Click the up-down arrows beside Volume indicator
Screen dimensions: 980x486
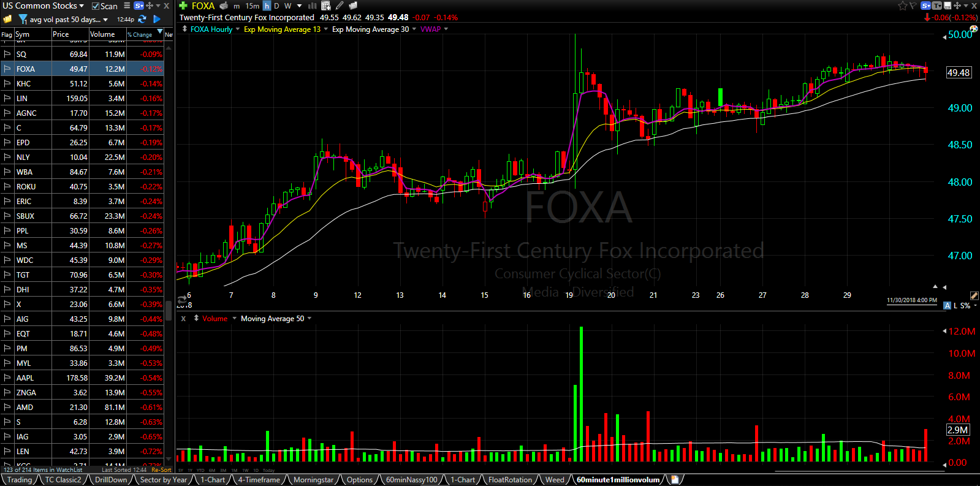click(x=196, y=318)
